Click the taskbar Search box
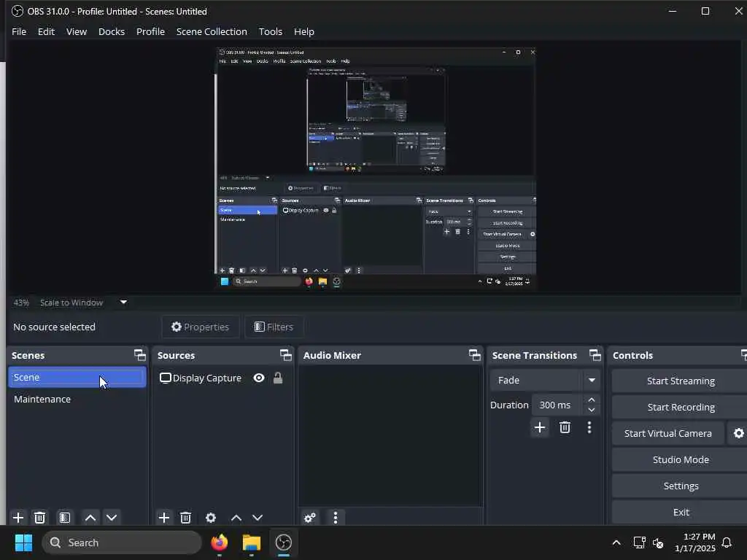 [122, 542]
